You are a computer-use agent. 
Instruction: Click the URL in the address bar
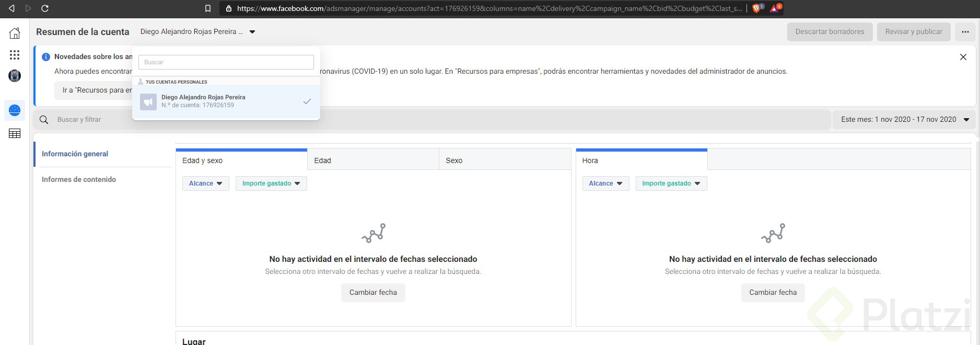tap(489, 8)
